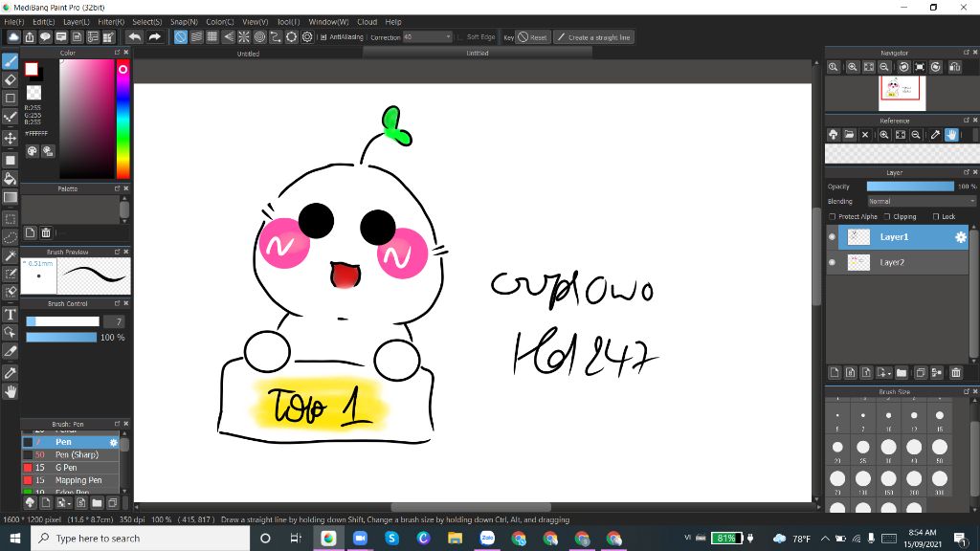980x551 pixels.
Task: Open the Snap menu
Action: pyautogui.click(x=184, y=22)
